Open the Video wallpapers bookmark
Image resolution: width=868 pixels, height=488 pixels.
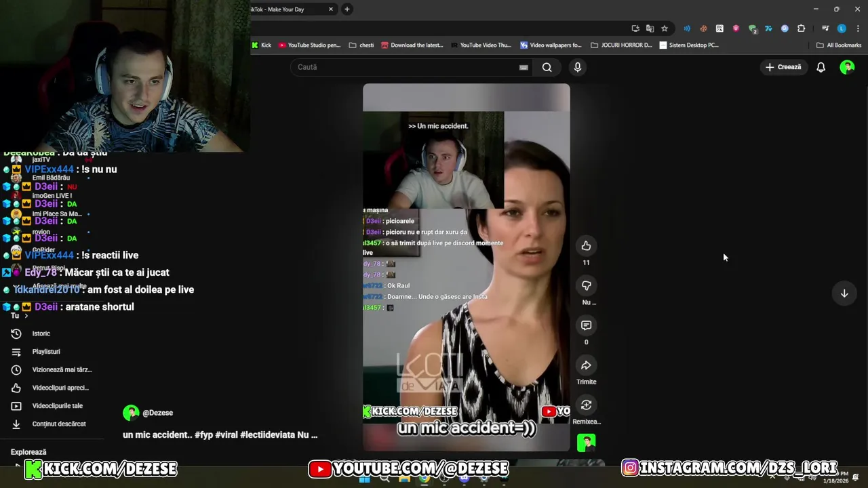(x=551, y=45)
